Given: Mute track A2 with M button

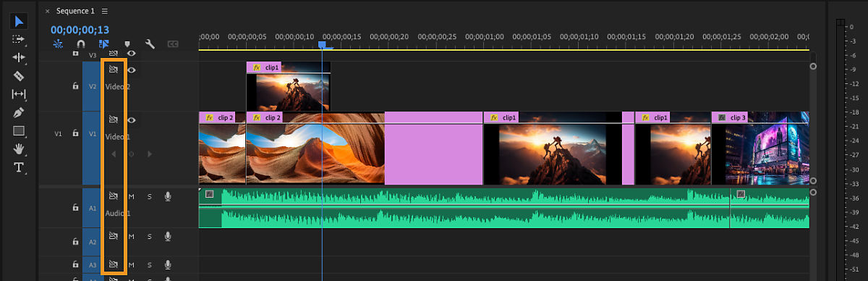Looking at the screenshot, I should point(131,236).
